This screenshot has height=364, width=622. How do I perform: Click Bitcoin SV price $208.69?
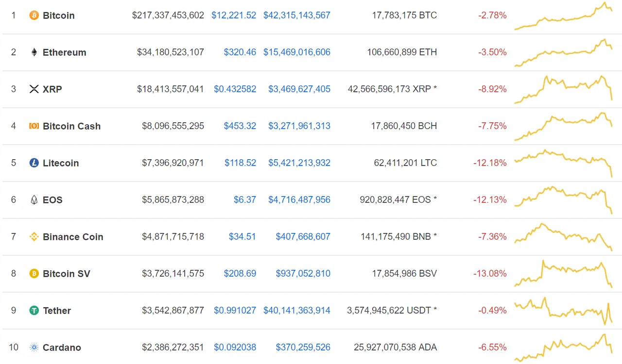(x=240, y=274)
